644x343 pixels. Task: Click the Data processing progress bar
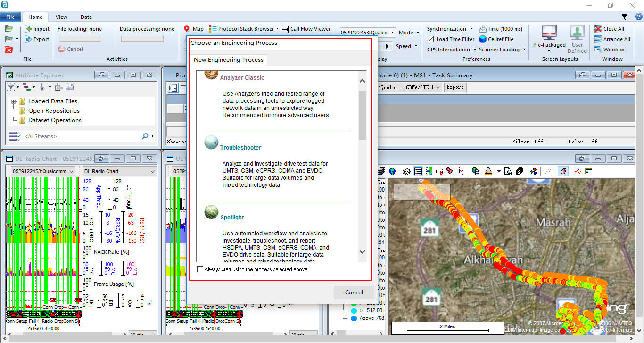coord(142,39)
